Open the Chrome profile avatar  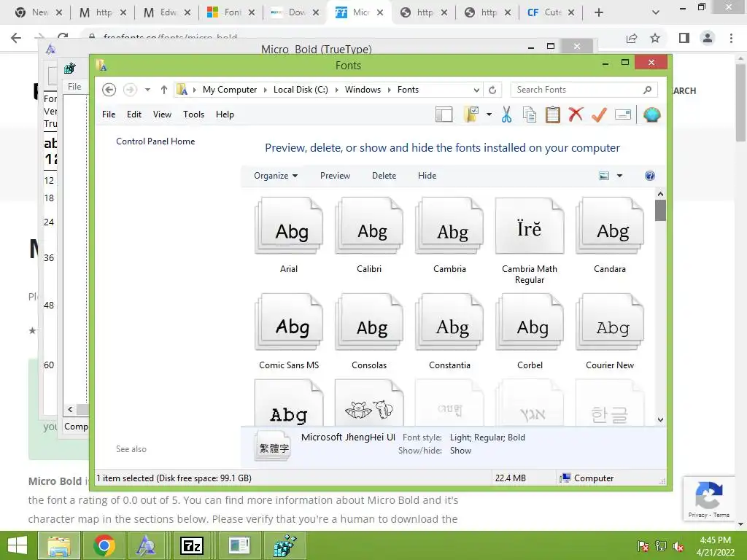tap(708, 38)
